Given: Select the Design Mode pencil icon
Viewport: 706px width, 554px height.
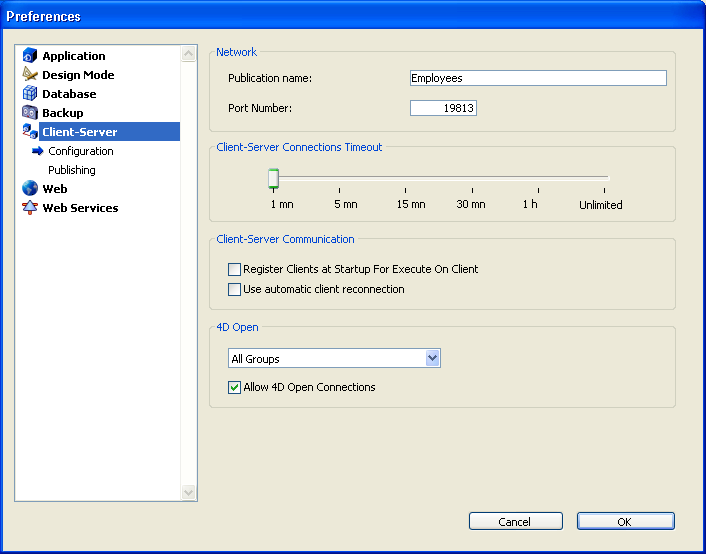Looking at the screenshot, I should click(30, 75).
